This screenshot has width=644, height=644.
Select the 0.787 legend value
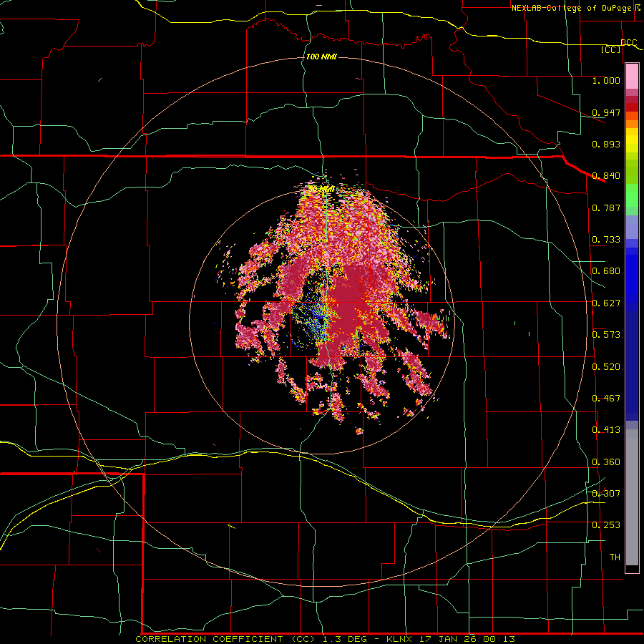(x=606, y=208)
